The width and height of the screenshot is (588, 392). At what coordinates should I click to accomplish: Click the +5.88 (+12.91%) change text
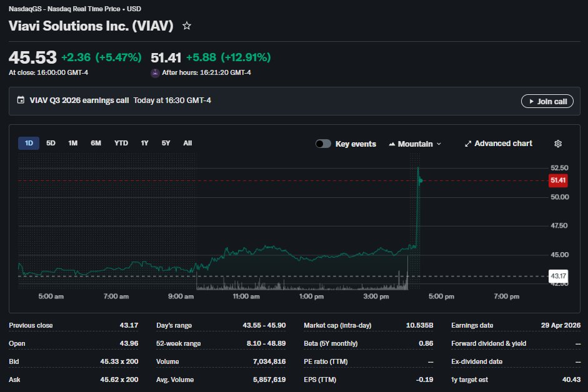(x=228, y=57)
